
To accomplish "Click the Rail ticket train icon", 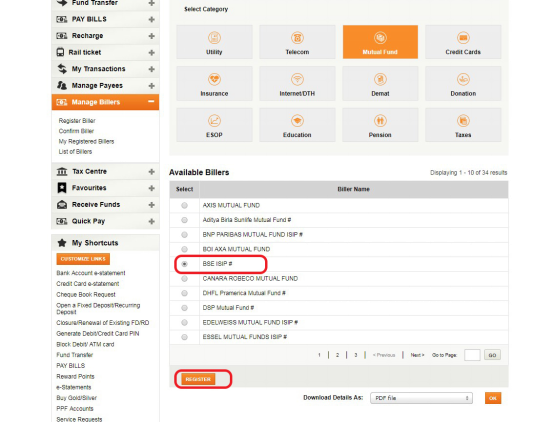I will pyautogui.click(x=60, y=52).
